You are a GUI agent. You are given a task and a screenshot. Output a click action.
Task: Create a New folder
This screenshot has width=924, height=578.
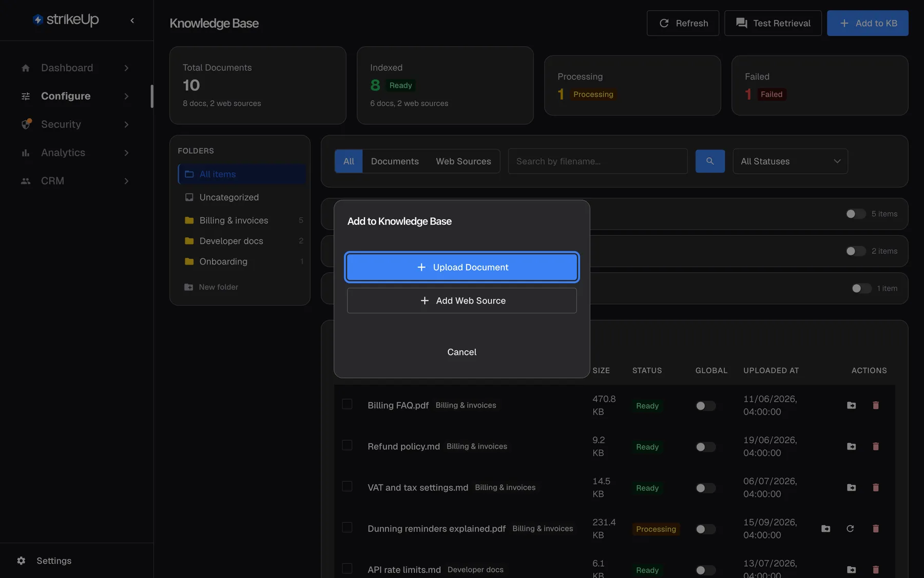coord(211,287)
